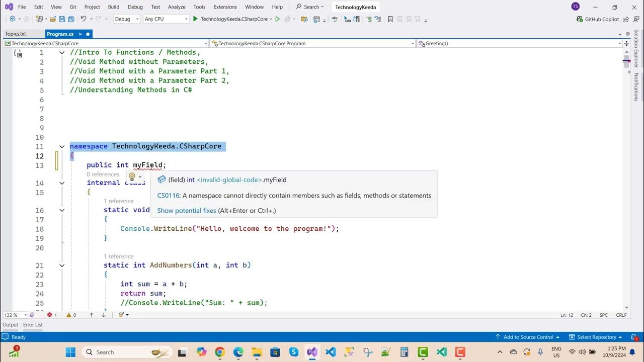Open the TechnologyKeeda.CSharpCore.Program type dropdown
The width and height of the screenshot is (644, 362).
coord(312,43)
